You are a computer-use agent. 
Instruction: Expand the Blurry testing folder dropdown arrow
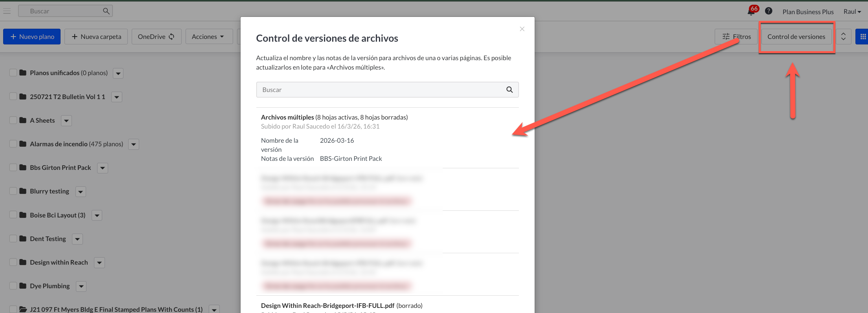[x=81, y=191]
